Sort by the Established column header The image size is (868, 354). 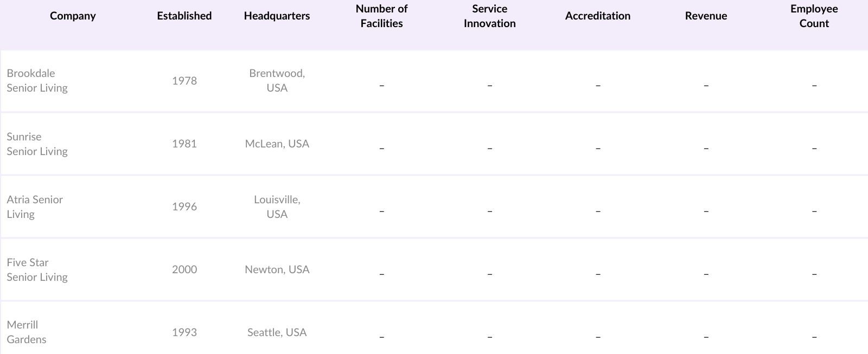point(184,16)
